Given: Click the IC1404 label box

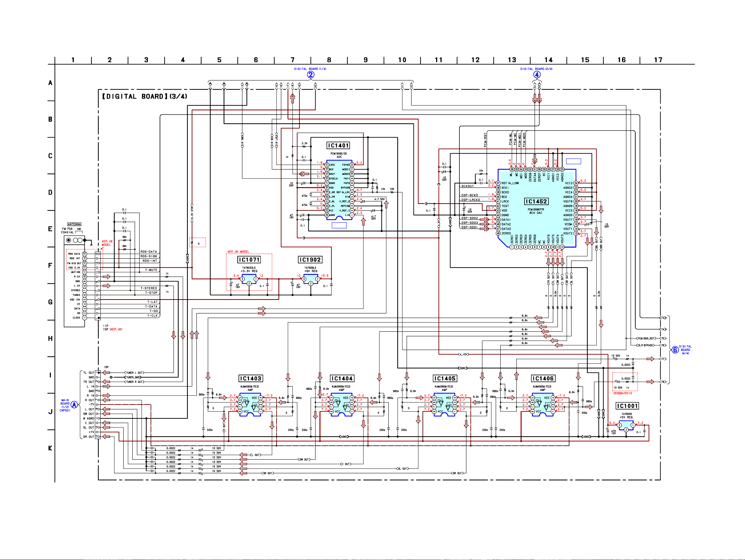Looking at the screenshot, I should [341, 379].
